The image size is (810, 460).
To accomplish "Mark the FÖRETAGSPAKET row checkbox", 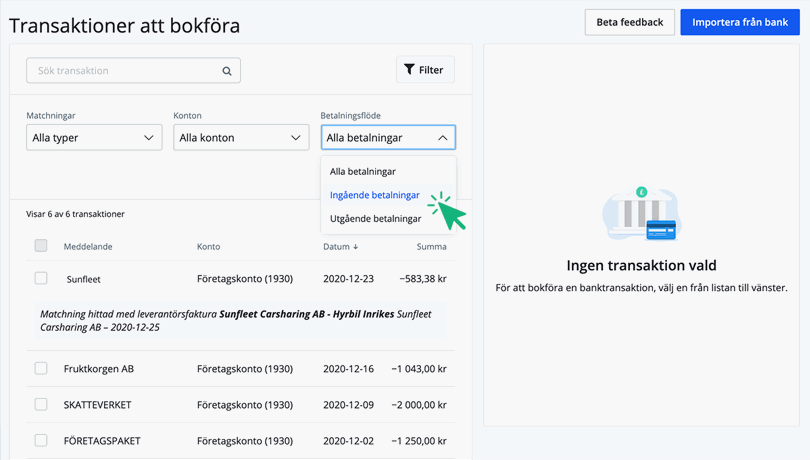I will pyautogui.click(x=41, y=440).
